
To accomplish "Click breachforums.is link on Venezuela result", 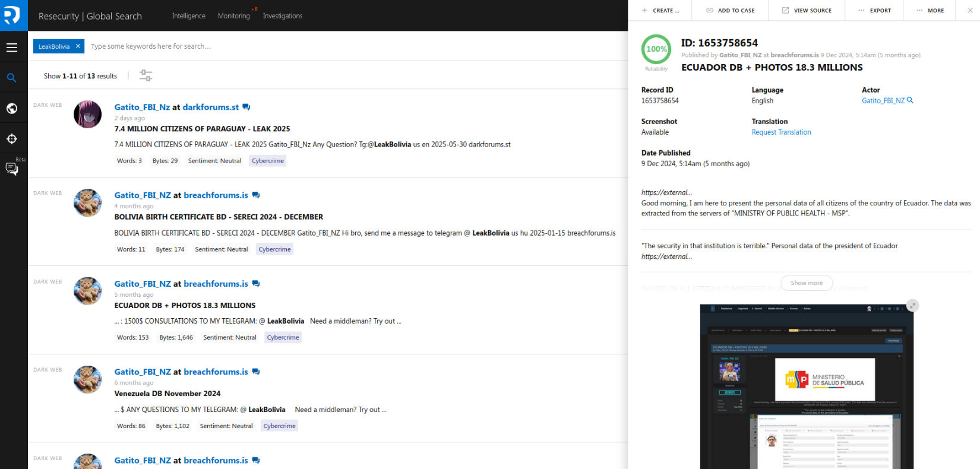I will tap(216, 372).
